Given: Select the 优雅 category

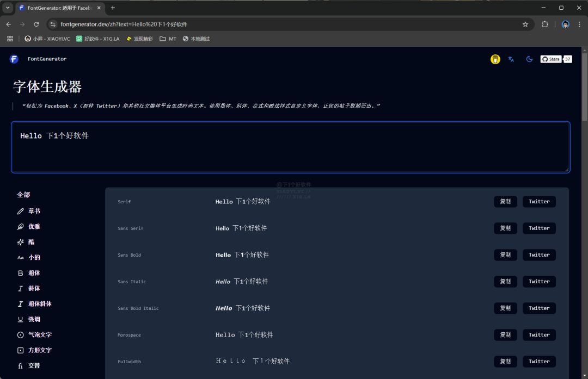Looking at the screenshot, I should tap(29, 227).
